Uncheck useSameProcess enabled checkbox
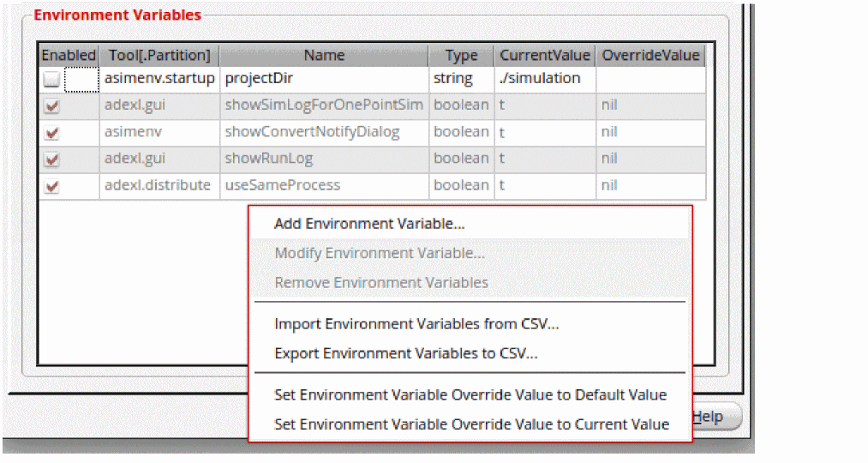868x463 pixels. (52, 186)
